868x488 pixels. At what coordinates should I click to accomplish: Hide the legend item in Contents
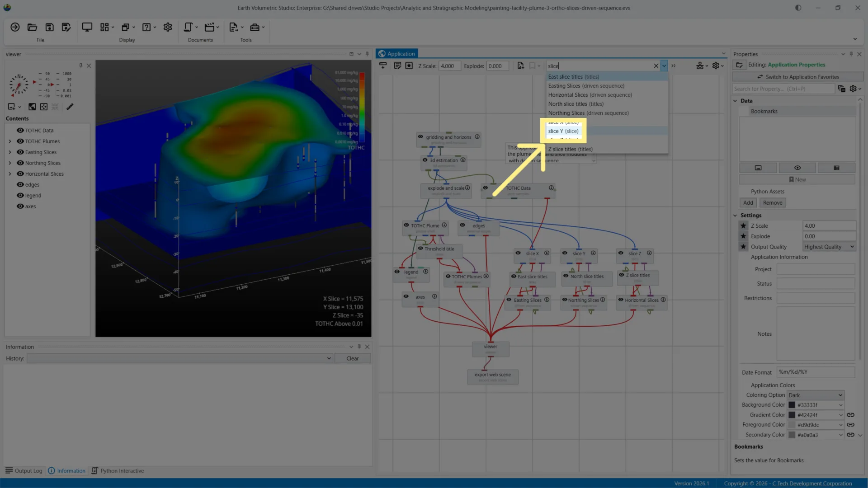pos(20,195)
